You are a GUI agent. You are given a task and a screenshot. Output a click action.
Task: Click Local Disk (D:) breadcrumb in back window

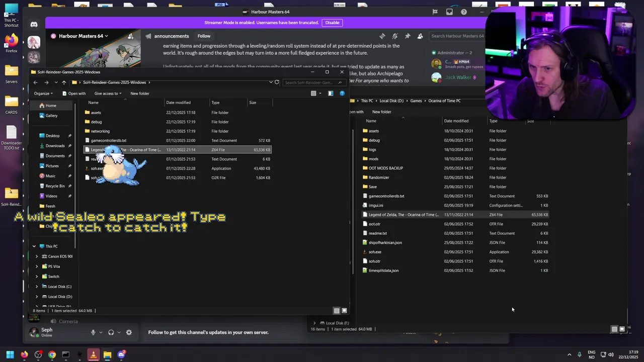pos(391,101)
